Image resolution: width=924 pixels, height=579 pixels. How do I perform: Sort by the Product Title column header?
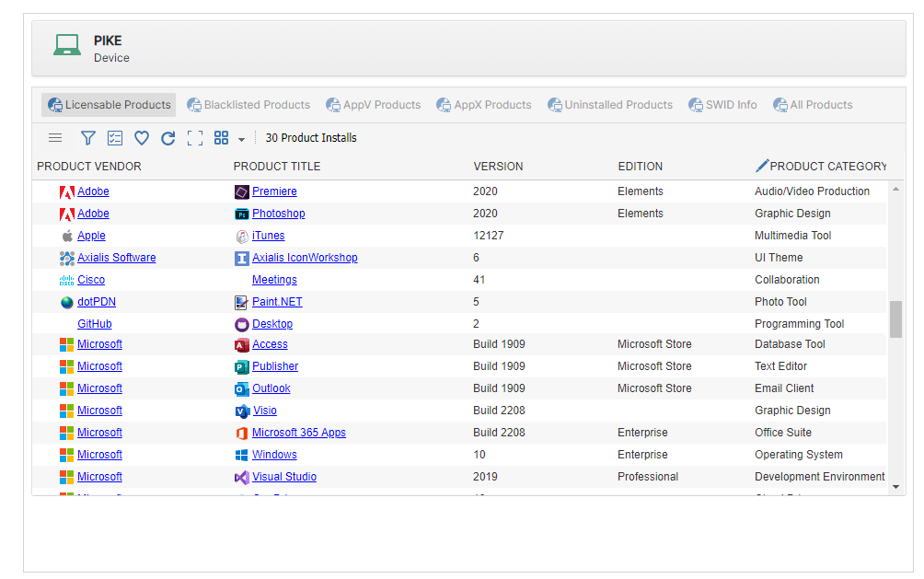pyautogui.click(x=277, y=167)
